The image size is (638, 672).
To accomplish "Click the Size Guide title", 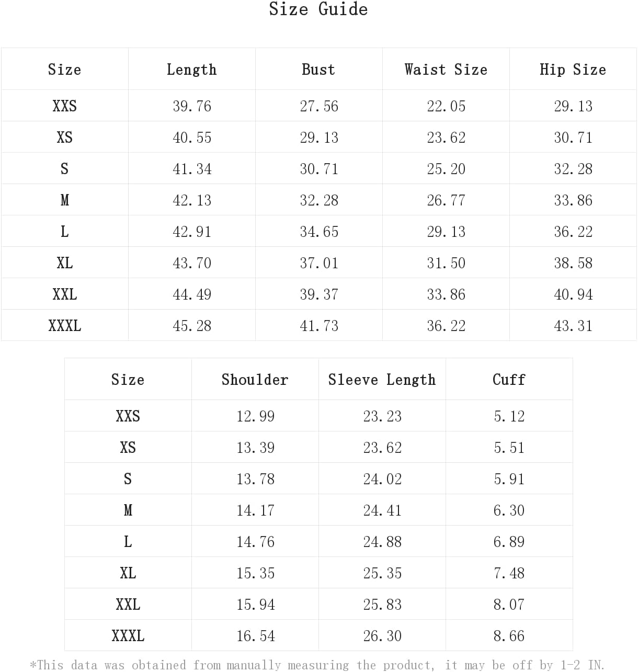I will point(318,9).
